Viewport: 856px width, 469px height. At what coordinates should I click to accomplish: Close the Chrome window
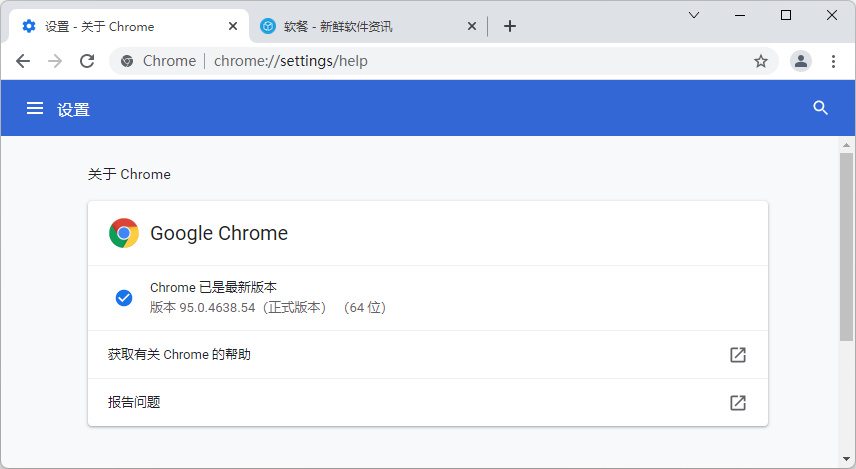(831, 15)
